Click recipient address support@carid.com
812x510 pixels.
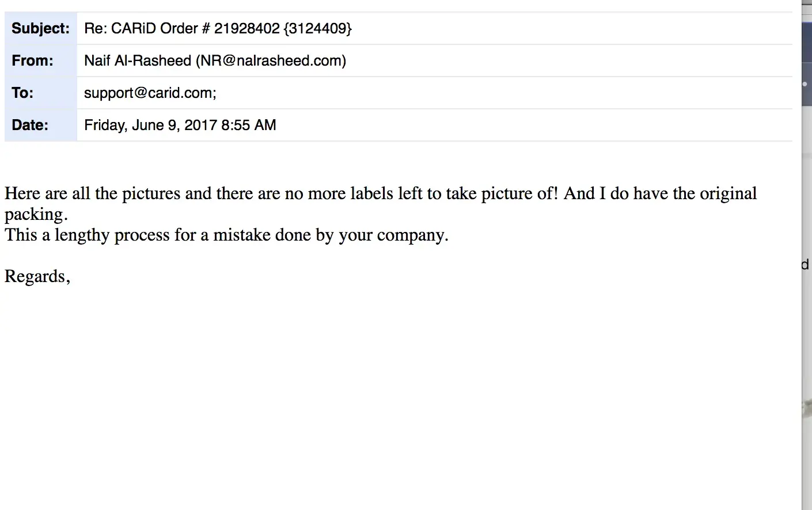tap(150, 93)
